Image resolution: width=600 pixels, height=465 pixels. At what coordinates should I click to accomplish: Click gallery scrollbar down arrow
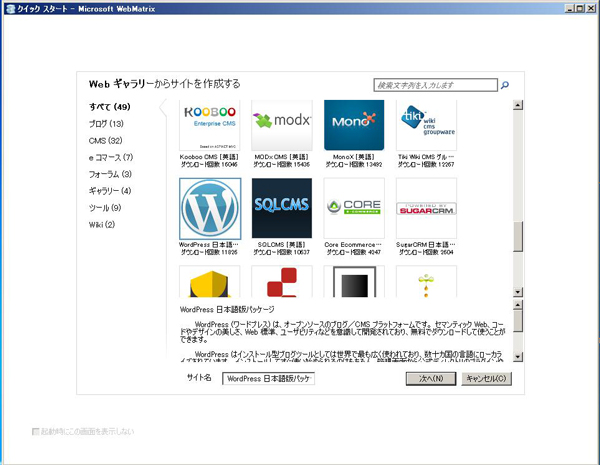tap(518, 292)
